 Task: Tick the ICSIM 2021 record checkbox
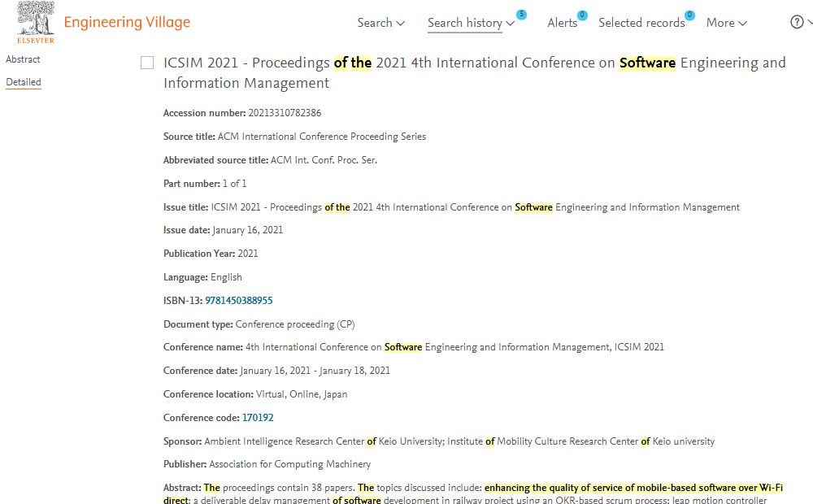point(147,63)
